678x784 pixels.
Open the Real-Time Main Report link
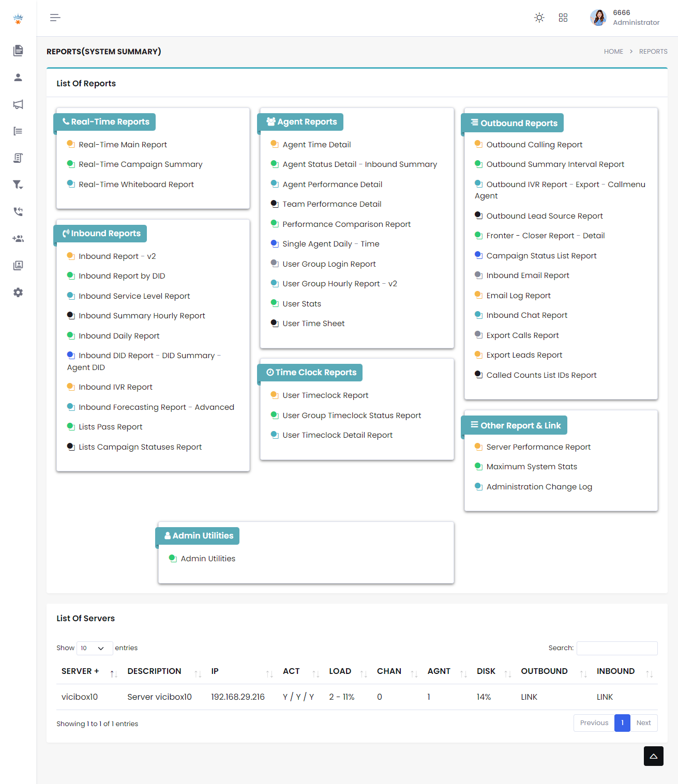point(123,144)
